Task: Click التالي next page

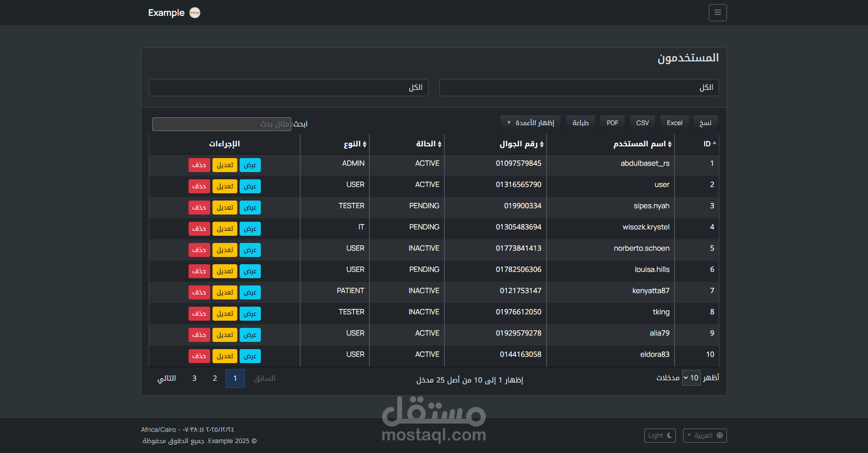Action: pos(166,378)
